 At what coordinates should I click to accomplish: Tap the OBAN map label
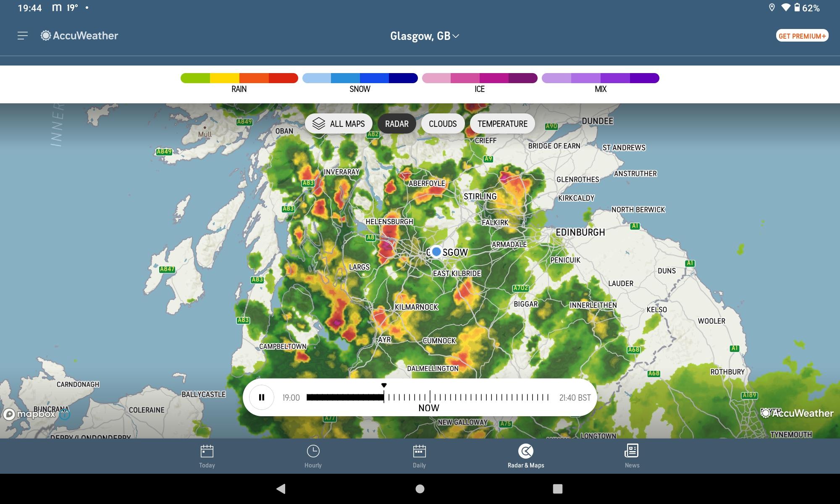tap(284, 131)
